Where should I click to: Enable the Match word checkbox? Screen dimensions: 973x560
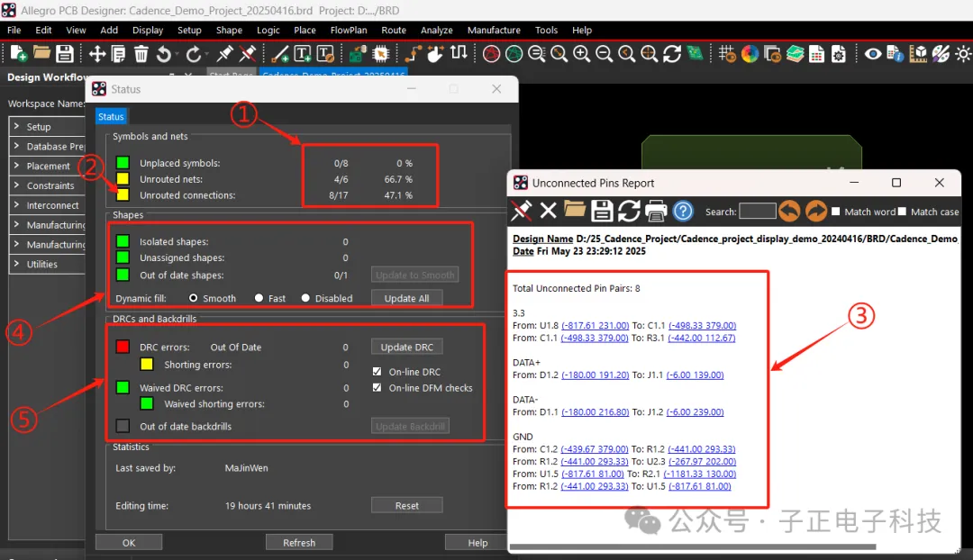[836, 211]
